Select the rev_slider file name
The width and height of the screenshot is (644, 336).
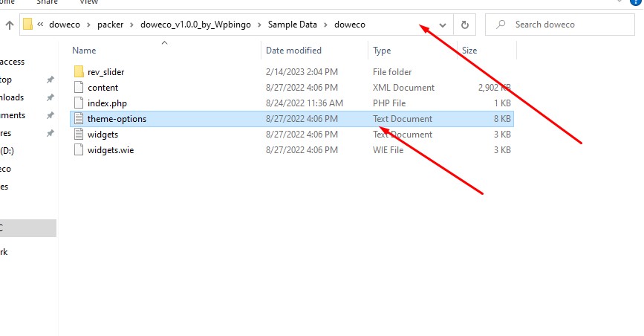pyautogui.click(x=106, y=72)
